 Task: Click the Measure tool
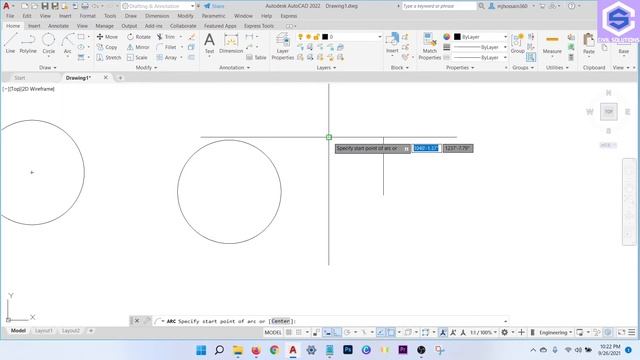pyautogui.click(x=552, y=43)
